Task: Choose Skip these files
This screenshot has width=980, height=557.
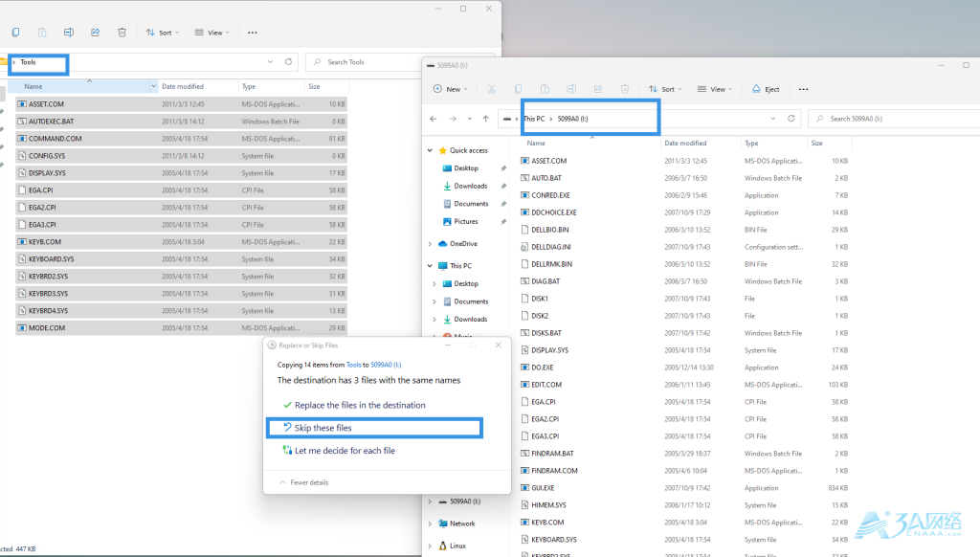Action: pos(323,428)
